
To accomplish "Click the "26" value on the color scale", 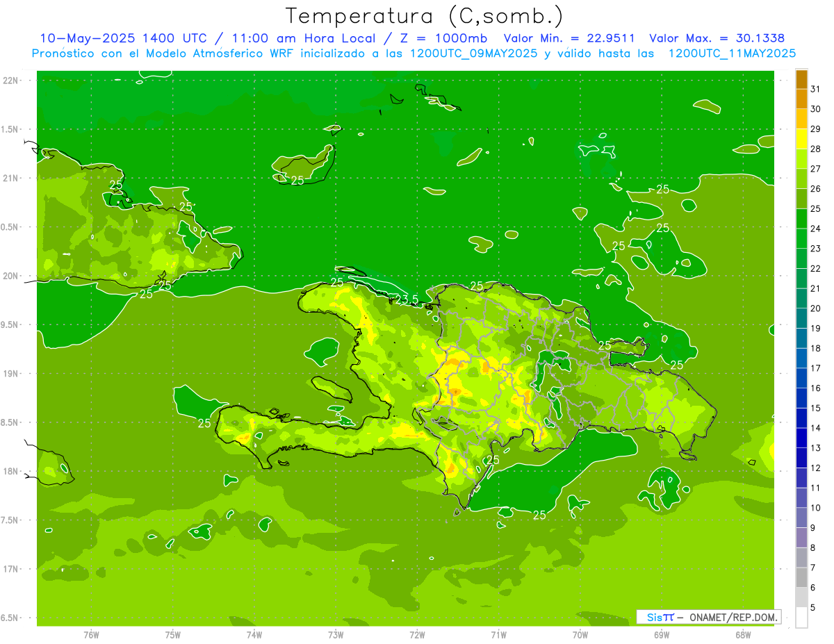I will pyautogui.click(x=815, y=188).
